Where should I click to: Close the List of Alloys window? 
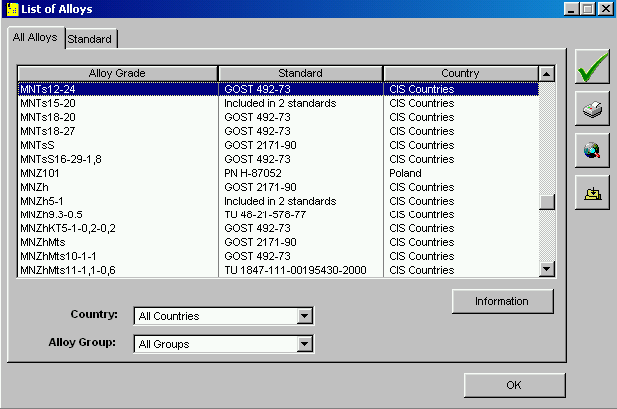click(605, 9)
